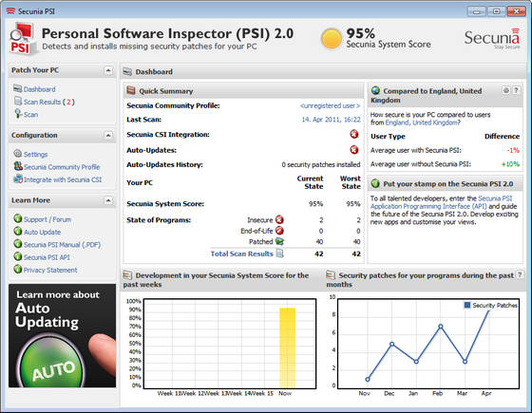
Task: Collapse the Configuration section
Action: (x=108, y=135)
